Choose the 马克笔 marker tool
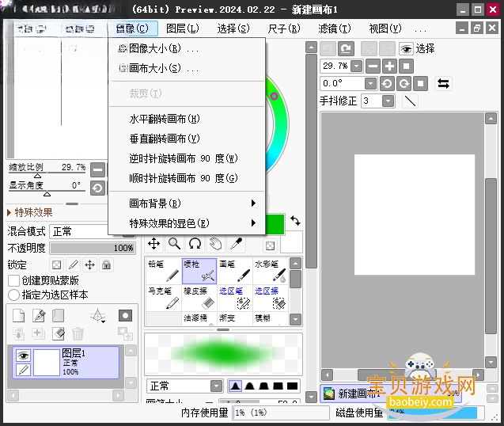504x426 pixels. tap(164, 298)
